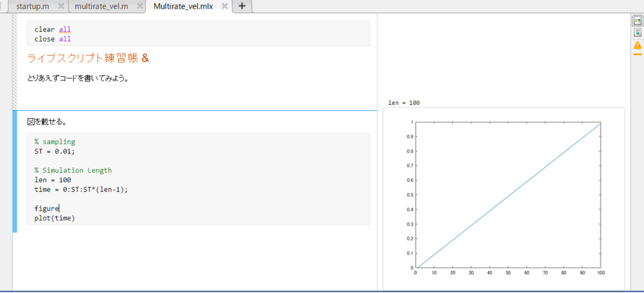Select the plotted figure output

pyautogui.click(x=504, y=199)
